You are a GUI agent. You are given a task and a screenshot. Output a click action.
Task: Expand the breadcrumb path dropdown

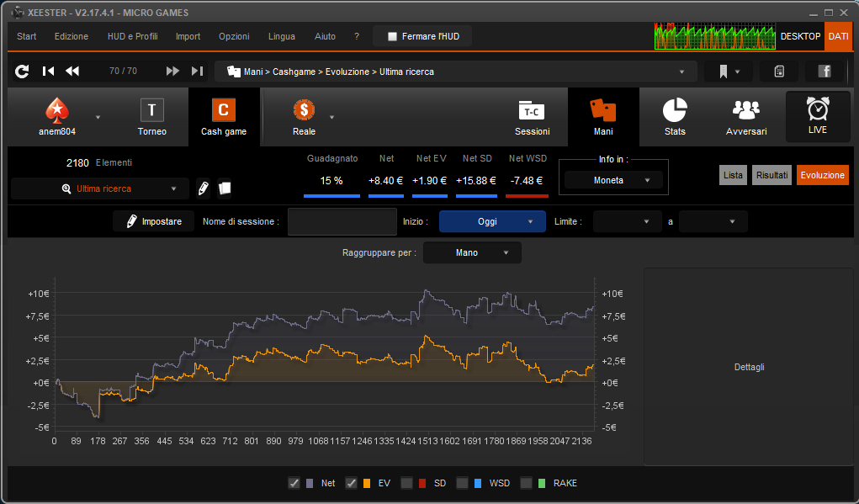(681, 72)
